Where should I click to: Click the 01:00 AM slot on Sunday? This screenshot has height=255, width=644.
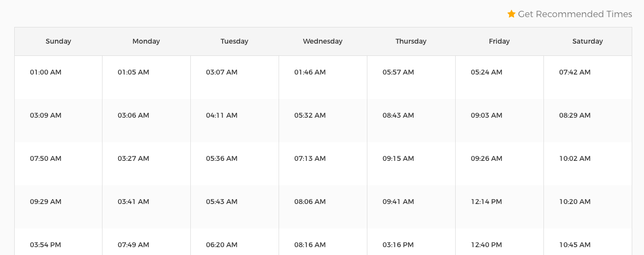(46, 72)
